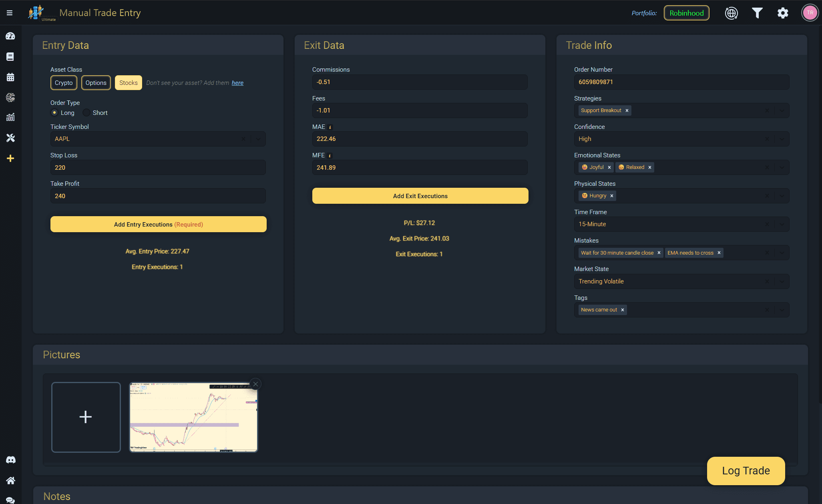The height and width of the screenshot is (504, 822).
Task: Click the Robinhood portfolio button
Action: coord(686,13)
